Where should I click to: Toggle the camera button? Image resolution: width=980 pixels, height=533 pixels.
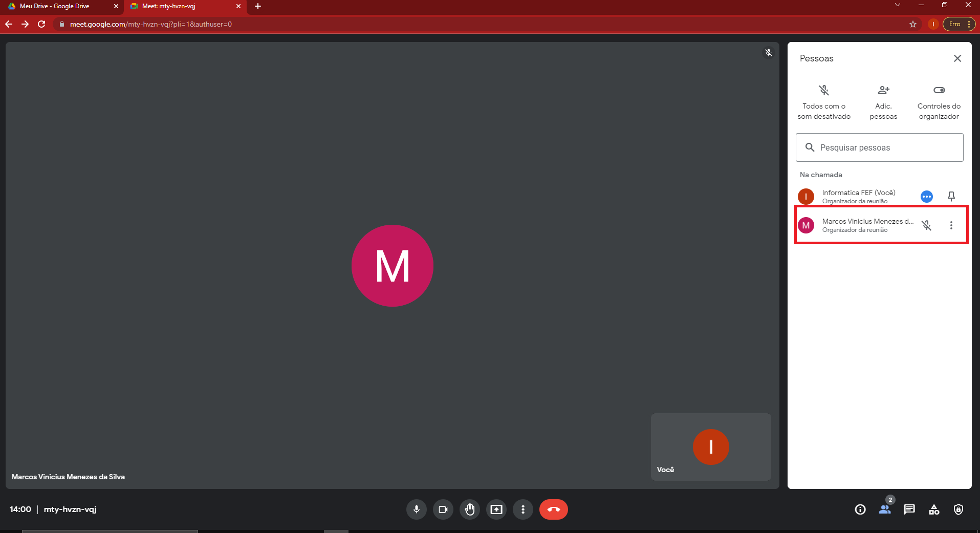pos(443,509)
